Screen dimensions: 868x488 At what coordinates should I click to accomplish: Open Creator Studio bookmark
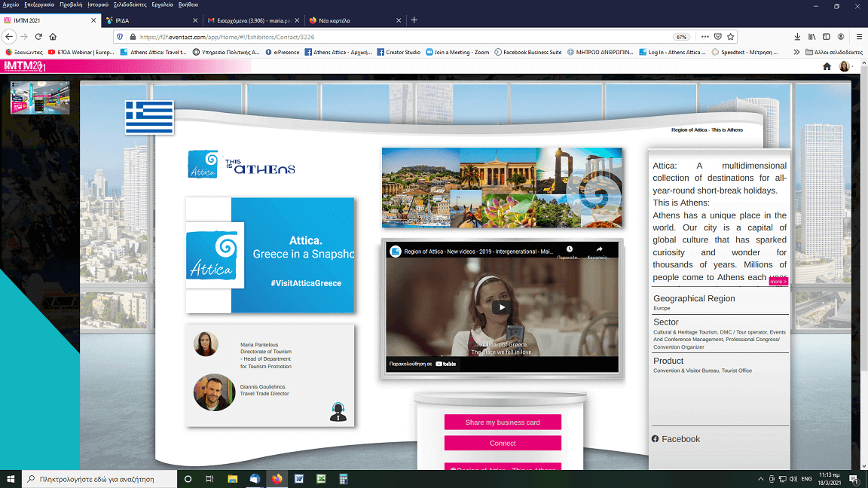(398, 52)
